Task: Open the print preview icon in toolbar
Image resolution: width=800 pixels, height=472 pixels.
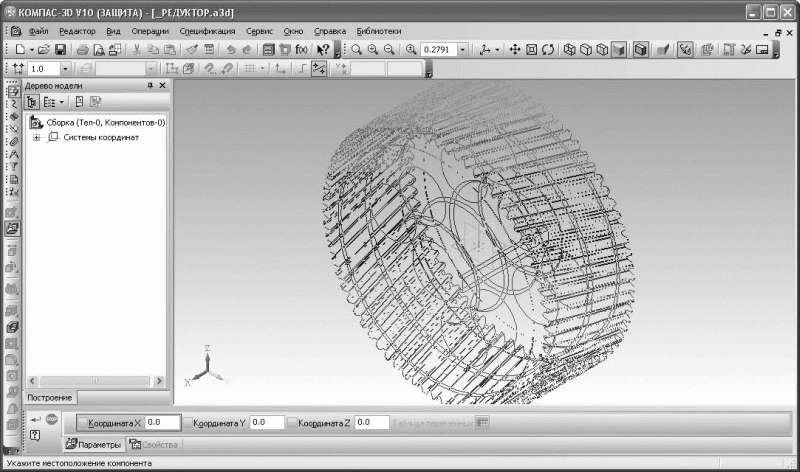Action: (99, 49)
